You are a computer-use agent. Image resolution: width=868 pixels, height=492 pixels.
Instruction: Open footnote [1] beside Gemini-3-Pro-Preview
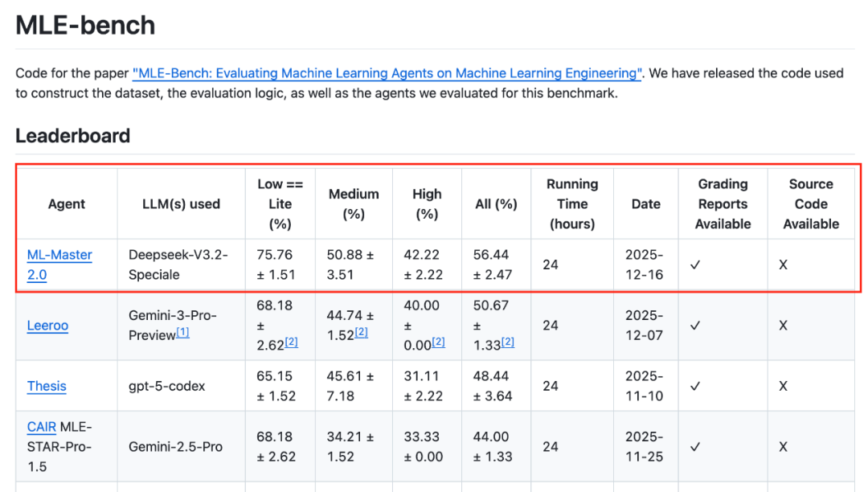(183, 333)
